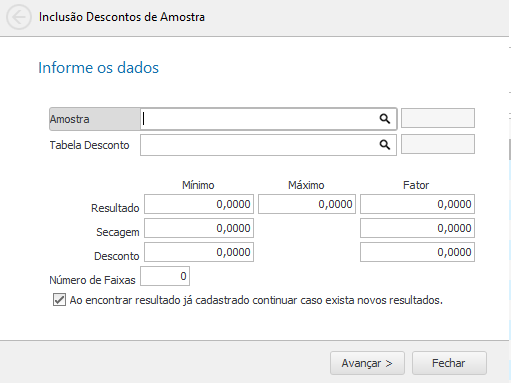
Task: Click the gray box beside Amostra field
Action: (438, 118)
